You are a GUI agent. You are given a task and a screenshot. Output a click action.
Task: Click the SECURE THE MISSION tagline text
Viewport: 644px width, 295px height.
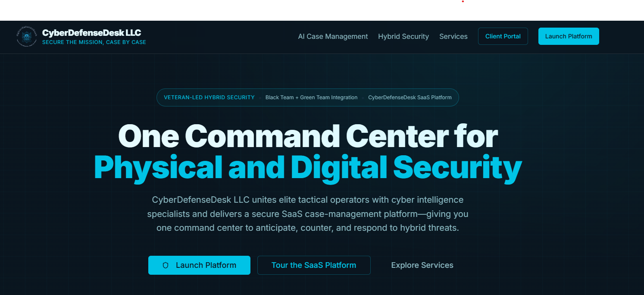click(94, 42)
